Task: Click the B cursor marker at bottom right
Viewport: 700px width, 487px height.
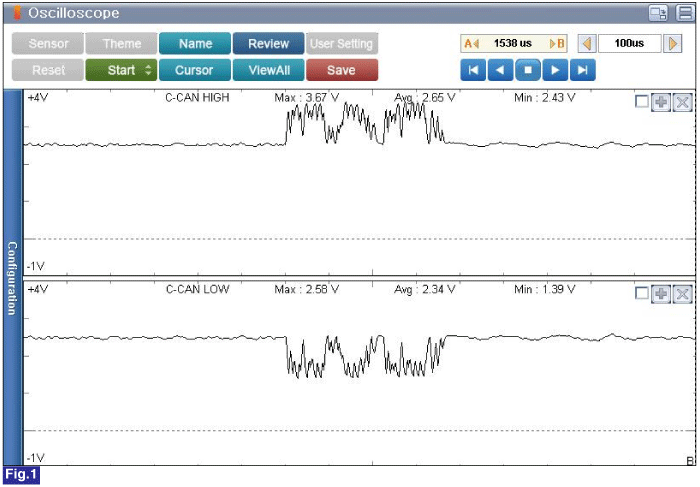Action: (690, 461)
